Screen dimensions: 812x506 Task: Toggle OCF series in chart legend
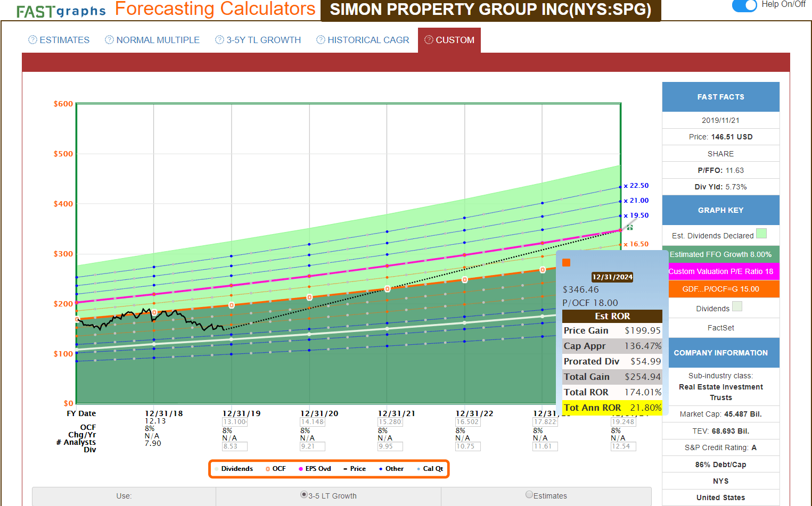(x=276, y=469)
